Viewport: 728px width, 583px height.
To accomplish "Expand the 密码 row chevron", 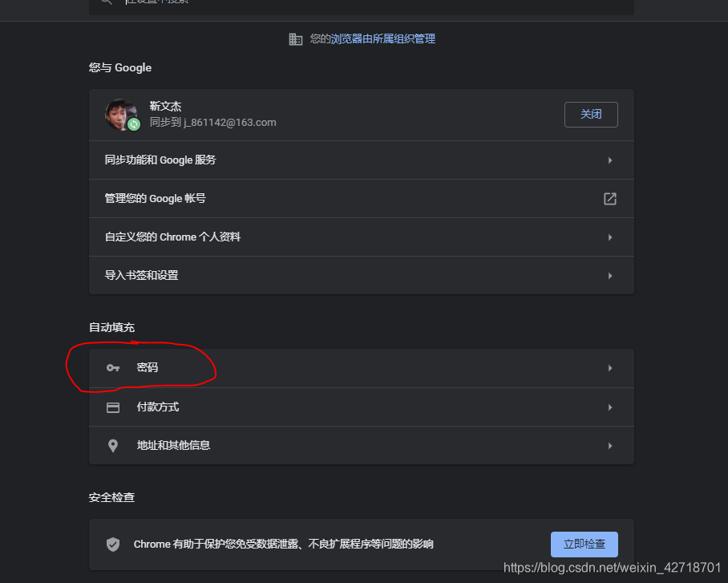I will [x=610, y=368].
